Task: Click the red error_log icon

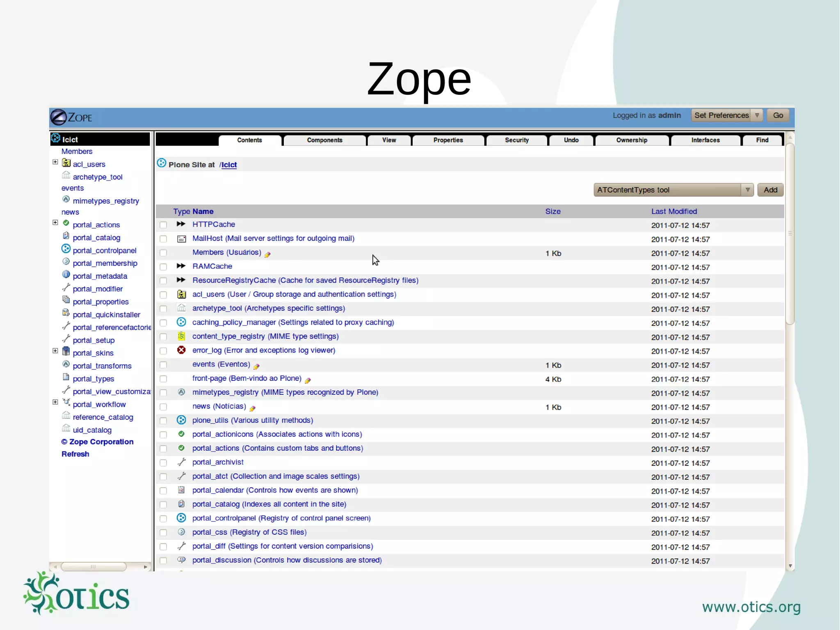Action: pyautogui.click(x=181, y=350)
